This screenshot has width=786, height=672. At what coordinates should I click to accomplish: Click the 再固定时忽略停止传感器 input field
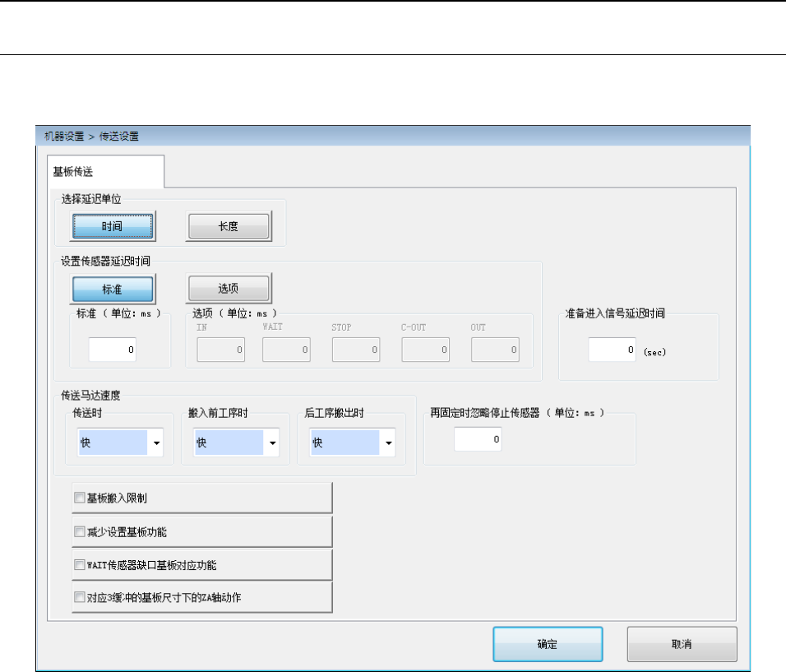coord(478,438)
